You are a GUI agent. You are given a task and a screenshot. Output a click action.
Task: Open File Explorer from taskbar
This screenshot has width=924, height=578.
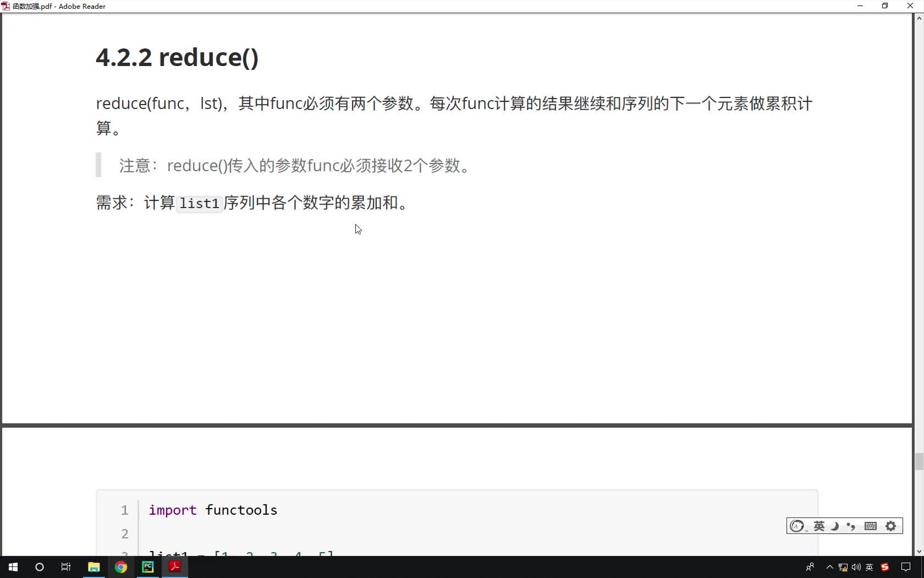[x=94, y=567]
